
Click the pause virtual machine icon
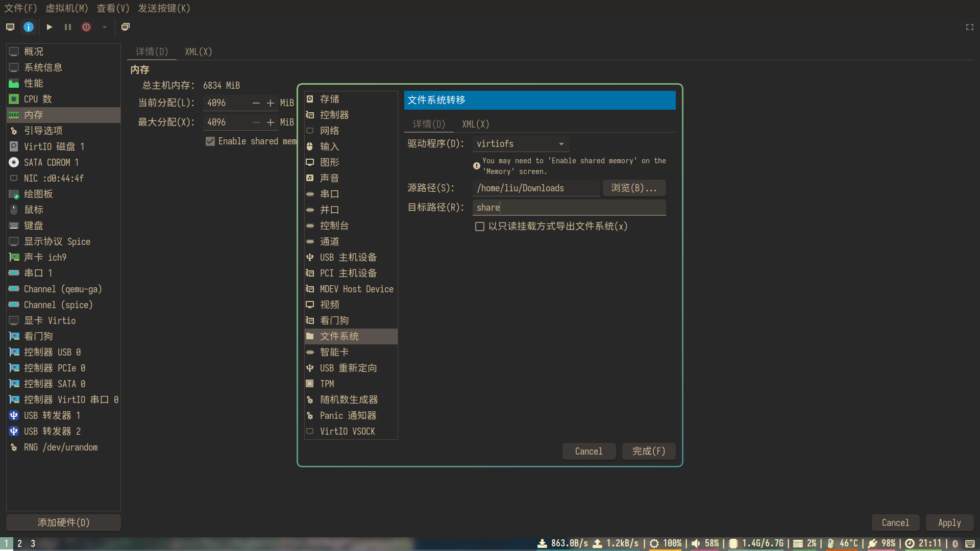pos(68,27)
